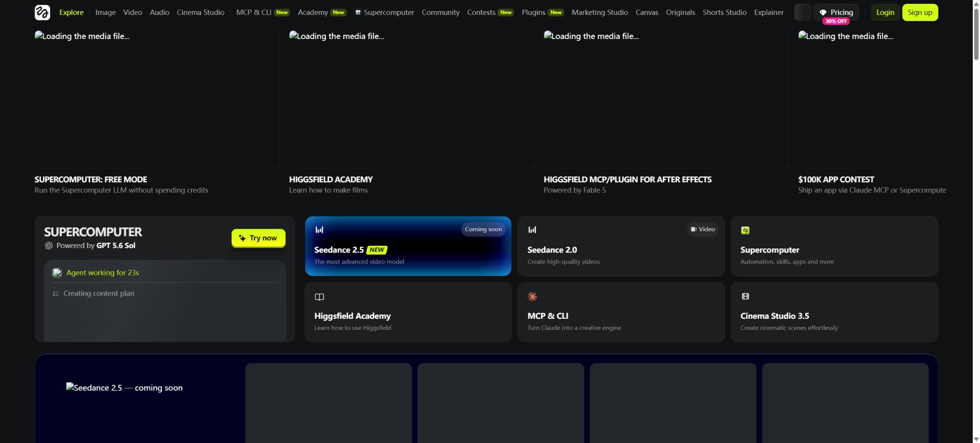Click the Higgsfield logo in the navbar

click(x=42, y=13)
